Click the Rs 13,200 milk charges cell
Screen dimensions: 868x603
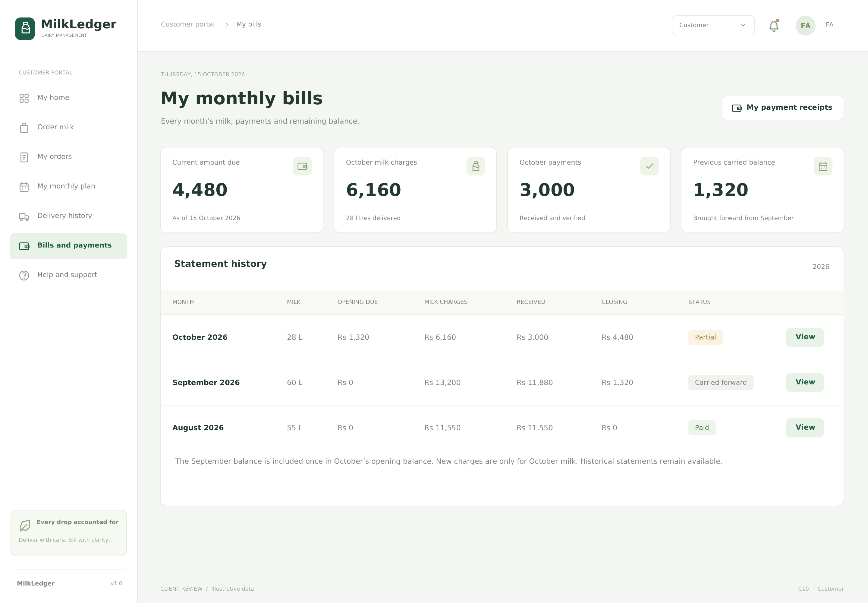click(x=442, y=382)
